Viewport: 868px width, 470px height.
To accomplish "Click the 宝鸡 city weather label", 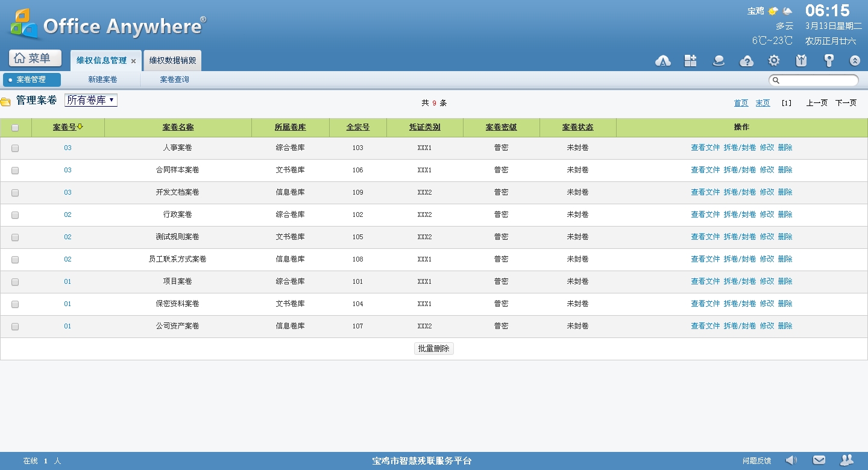I will (x=755, y=11).
